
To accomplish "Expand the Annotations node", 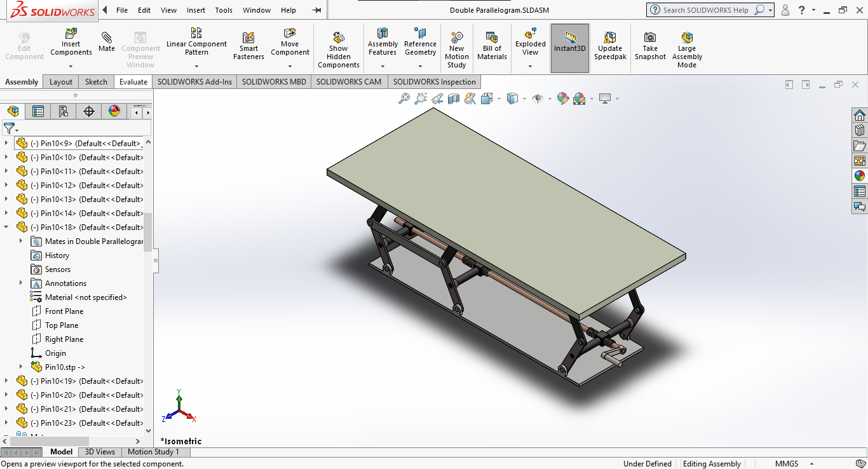I will click(x=21, y=283).
